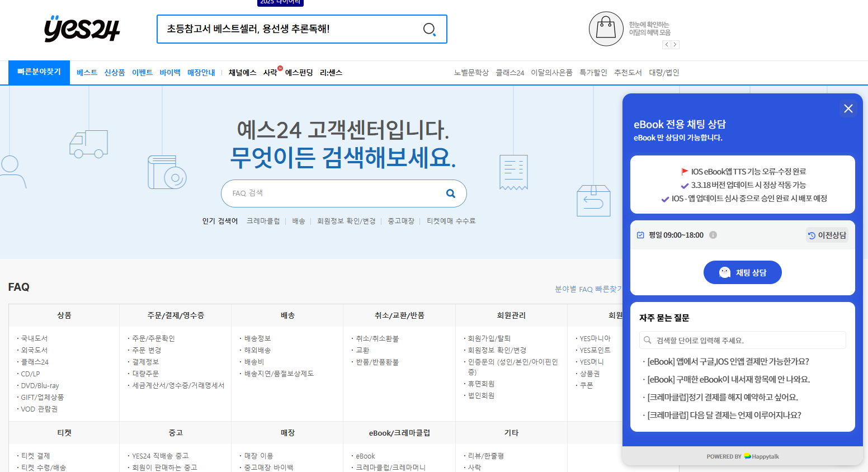Select popular keyword 배송
The height and width of the screenshot is (472, 868).
(x=299, y=221)
